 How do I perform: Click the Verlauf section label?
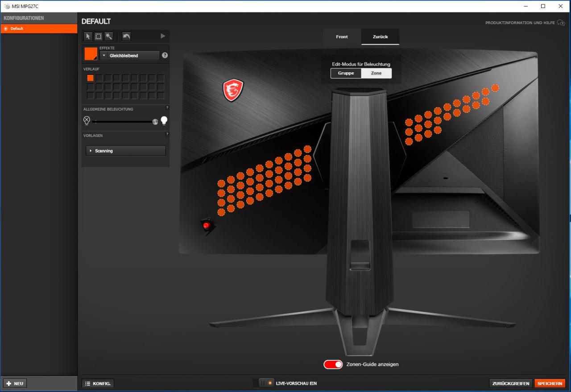pyautogui.click(x=91, y=69)
